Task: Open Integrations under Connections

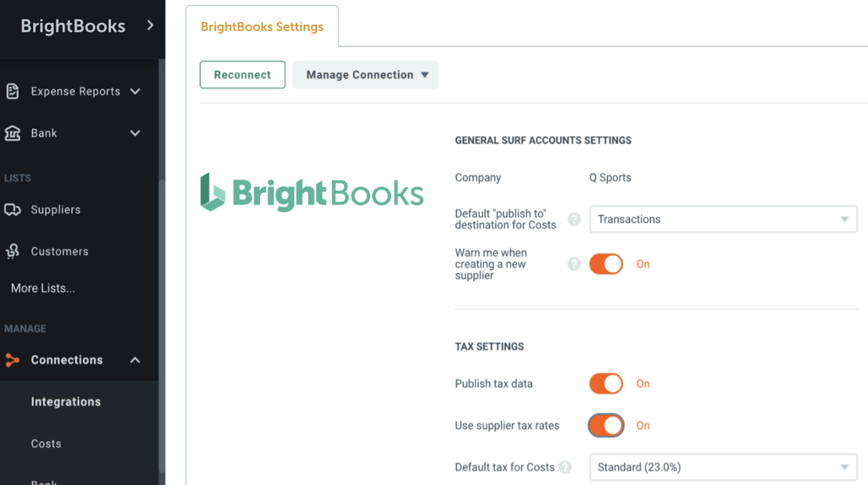Action: 66,401
